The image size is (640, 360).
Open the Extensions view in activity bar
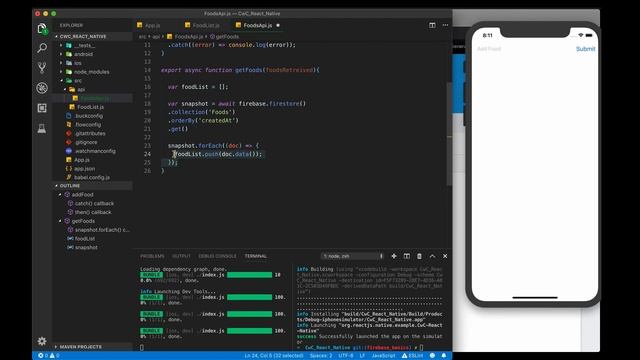click(42, 108)
